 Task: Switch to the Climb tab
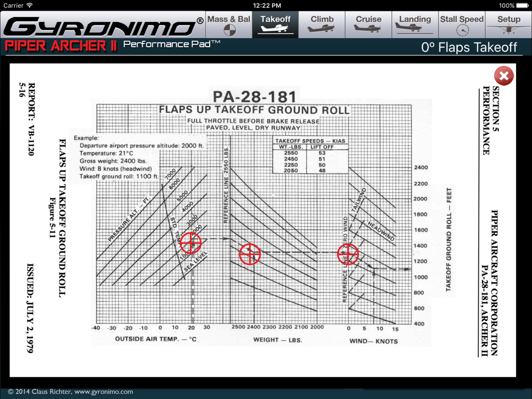(322, 25)
